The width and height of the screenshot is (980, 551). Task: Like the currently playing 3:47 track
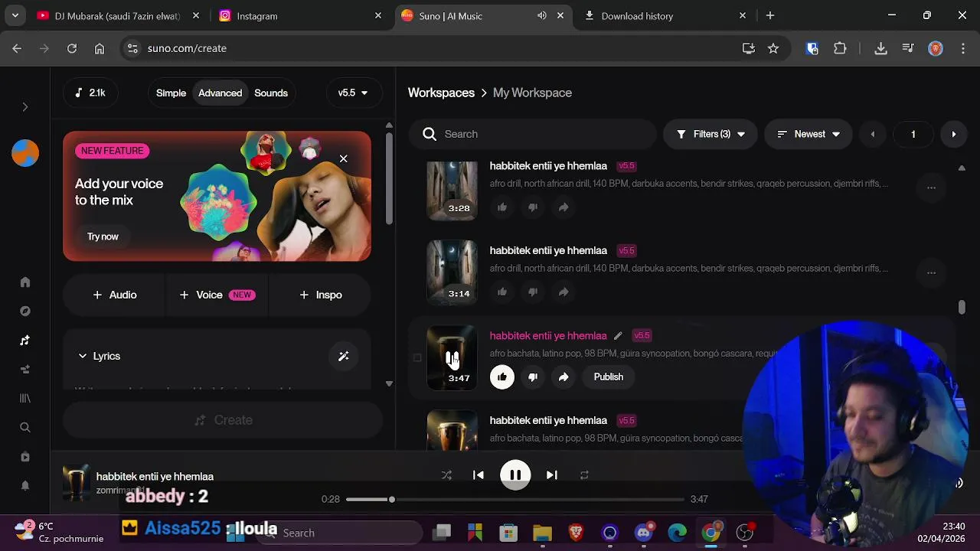(x=502, y=377)
